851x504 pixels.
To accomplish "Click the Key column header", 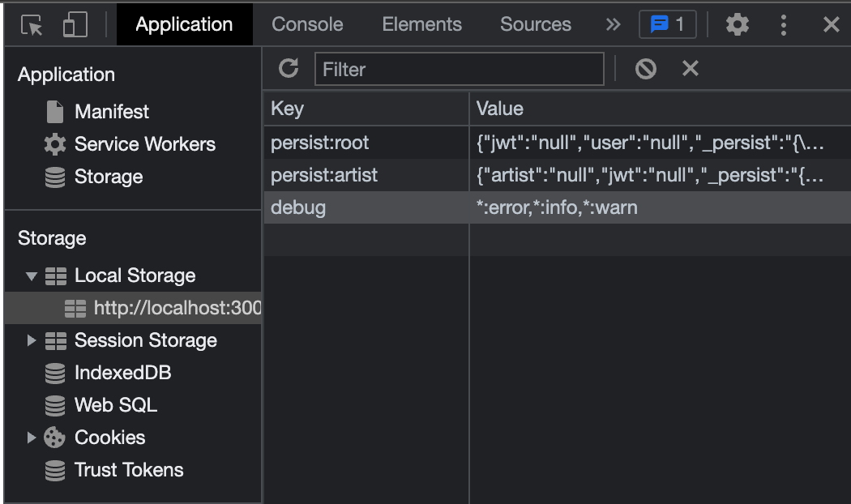I will (366, 109).
